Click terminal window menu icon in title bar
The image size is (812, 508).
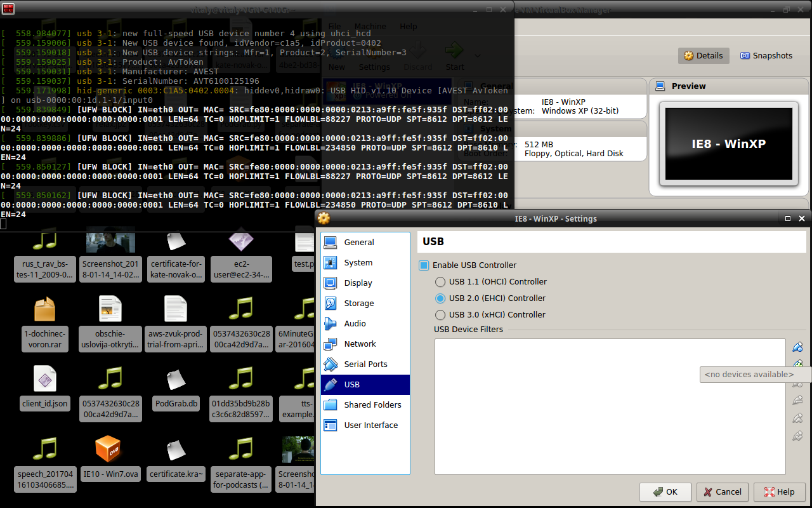click(x=8, y=8)
